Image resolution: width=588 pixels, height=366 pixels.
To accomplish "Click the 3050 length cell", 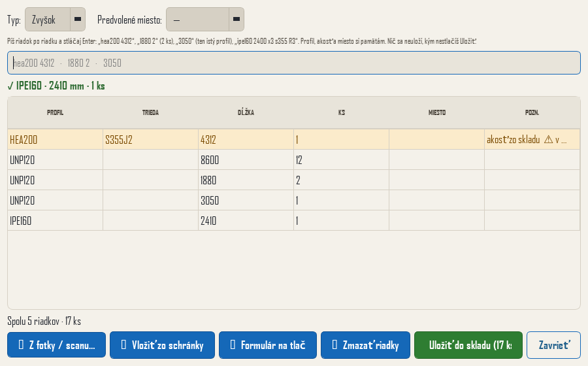I will pyautogui.click(x=246, y=201).
